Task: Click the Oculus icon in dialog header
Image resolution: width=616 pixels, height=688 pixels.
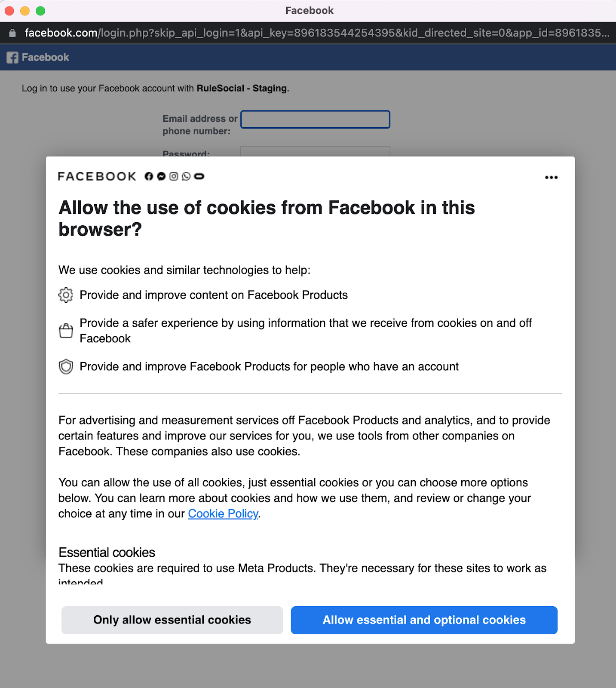Action: [199, 176]
